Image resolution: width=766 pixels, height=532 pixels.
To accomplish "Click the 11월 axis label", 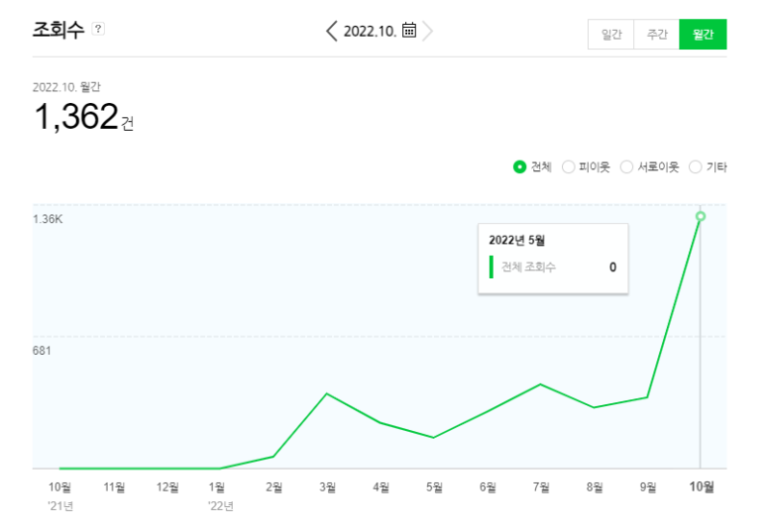I will 114,487.
